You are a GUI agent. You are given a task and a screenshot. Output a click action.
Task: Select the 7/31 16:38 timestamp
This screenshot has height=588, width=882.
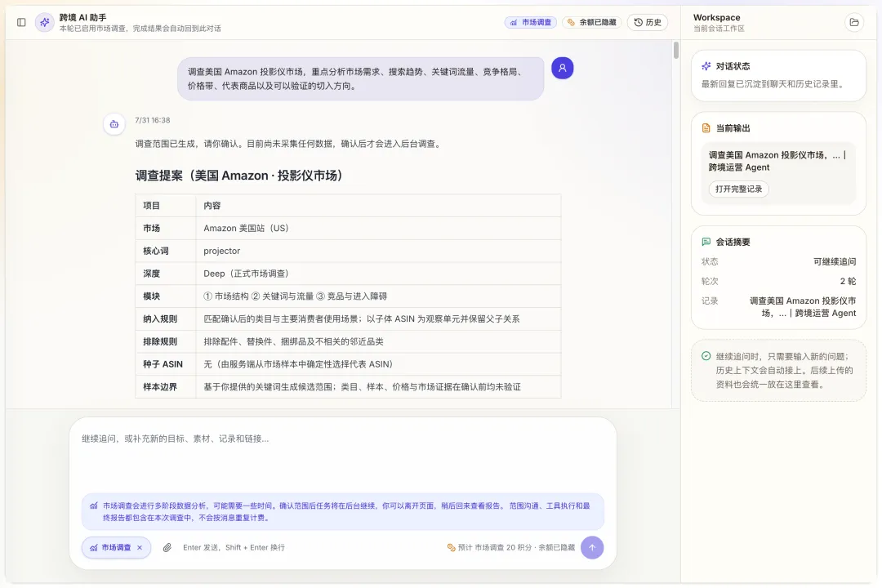click(x=153, y=120)
